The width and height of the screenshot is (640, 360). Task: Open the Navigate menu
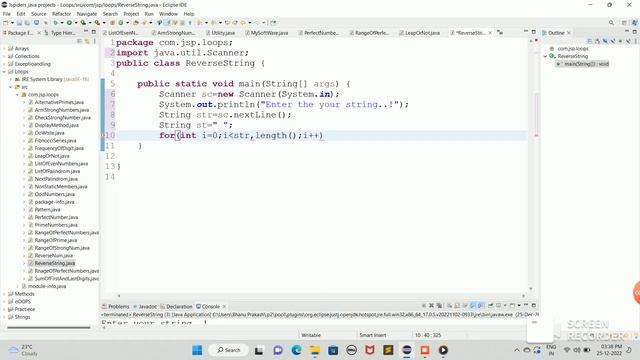[87, 14]
